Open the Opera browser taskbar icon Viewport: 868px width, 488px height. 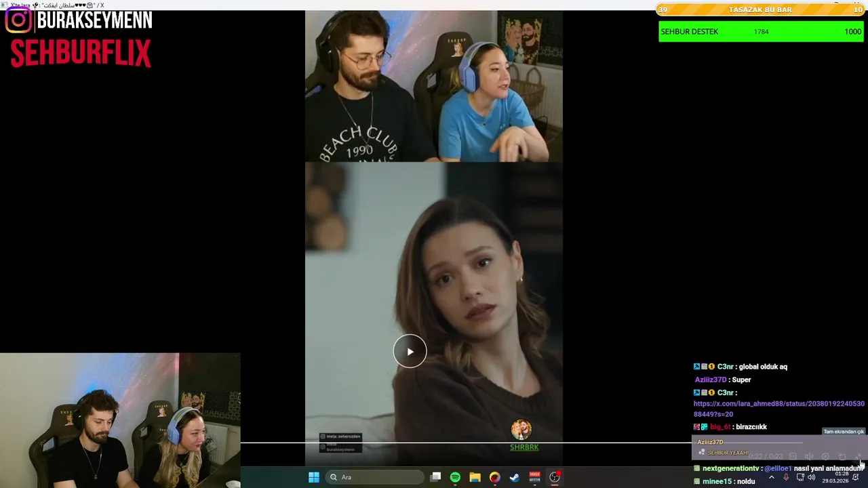495,477
